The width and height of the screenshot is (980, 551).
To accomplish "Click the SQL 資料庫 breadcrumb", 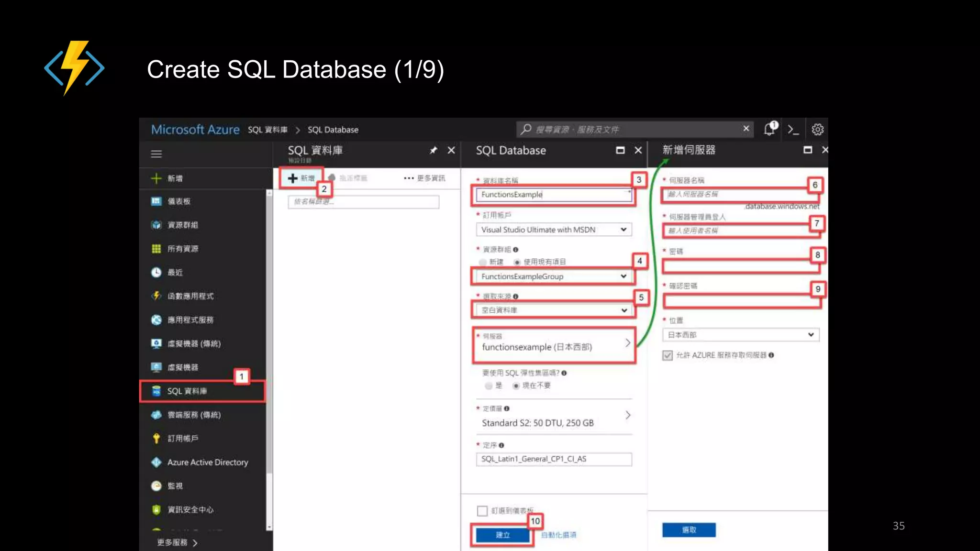I will click(x=267, y=130).
